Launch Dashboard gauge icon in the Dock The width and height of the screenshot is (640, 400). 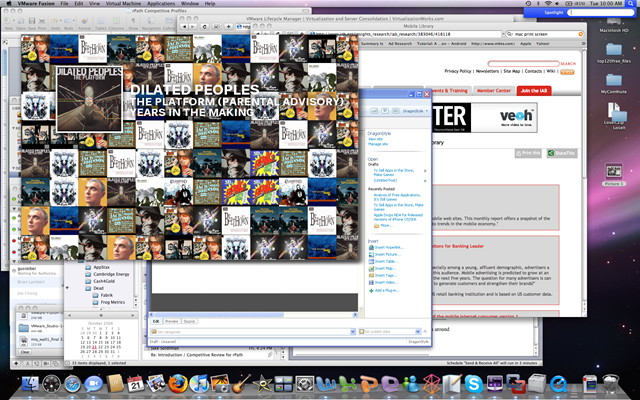click(x=51, y=384)
